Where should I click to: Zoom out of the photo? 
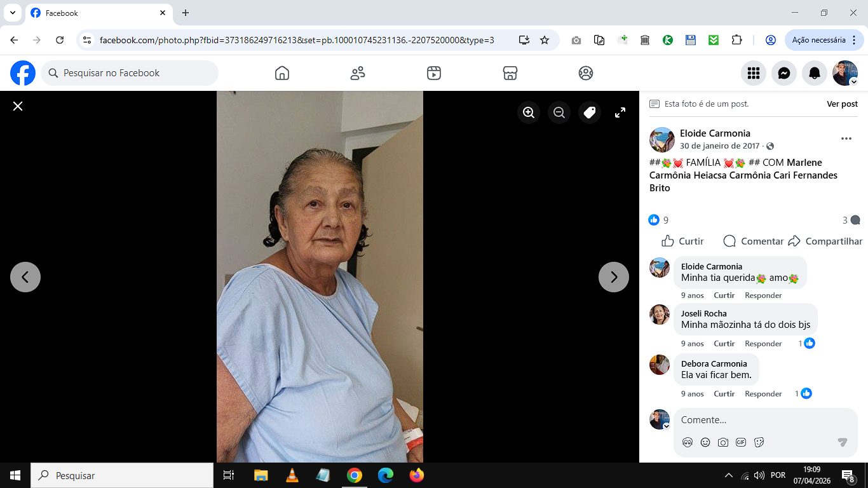(x=559, y=112)
